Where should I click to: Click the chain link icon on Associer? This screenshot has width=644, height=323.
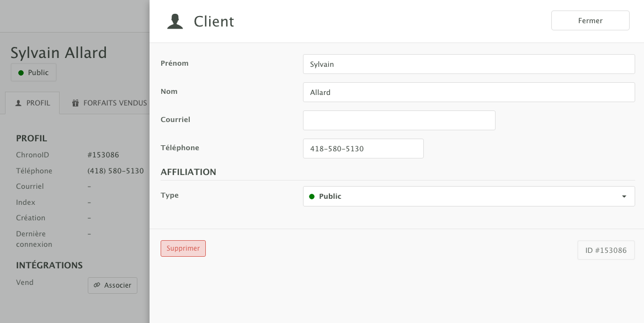click(x=97, y=285)
